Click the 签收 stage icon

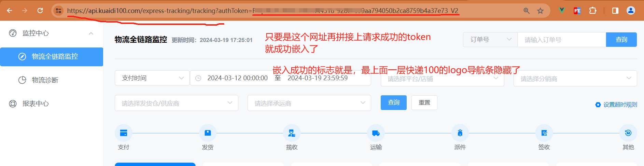544,133
